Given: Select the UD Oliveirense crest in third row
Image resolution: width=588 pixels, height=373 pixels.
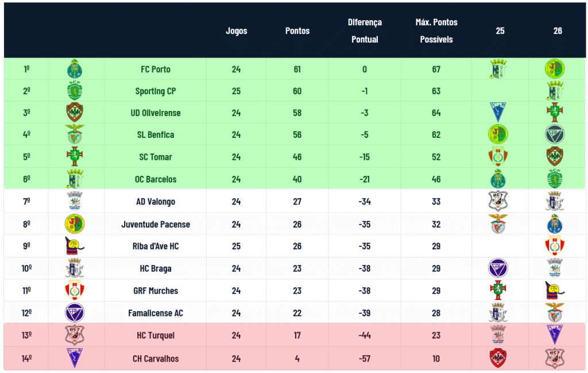Looking at the screenshot, I should click(75, 112).
